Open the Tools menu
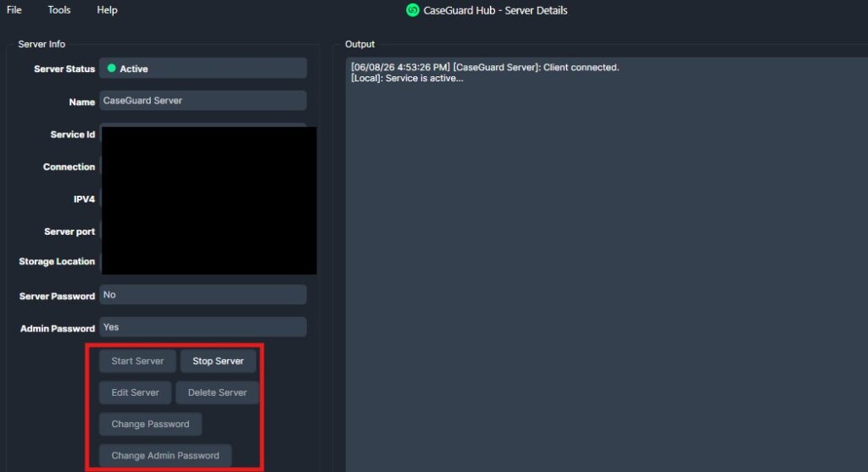This screenshot has width=868, height=472. tap(58, 10)
